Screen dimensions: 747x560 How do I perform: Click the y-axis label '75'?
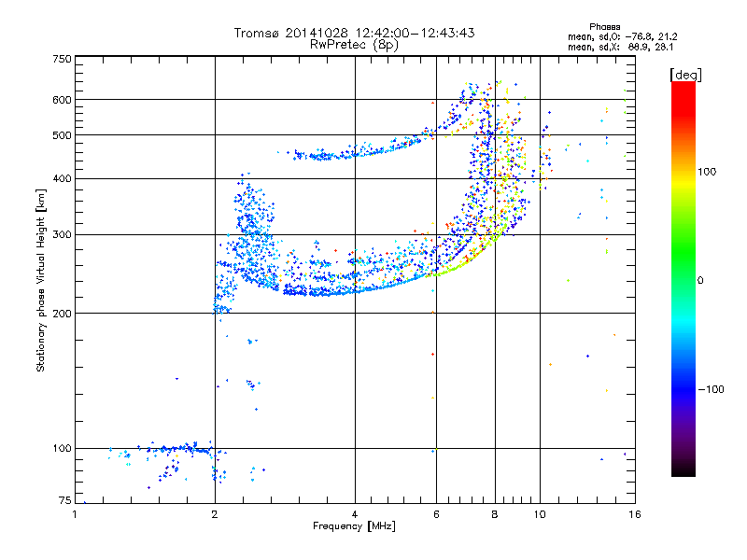pyautogui.click(x=64, y=500)
